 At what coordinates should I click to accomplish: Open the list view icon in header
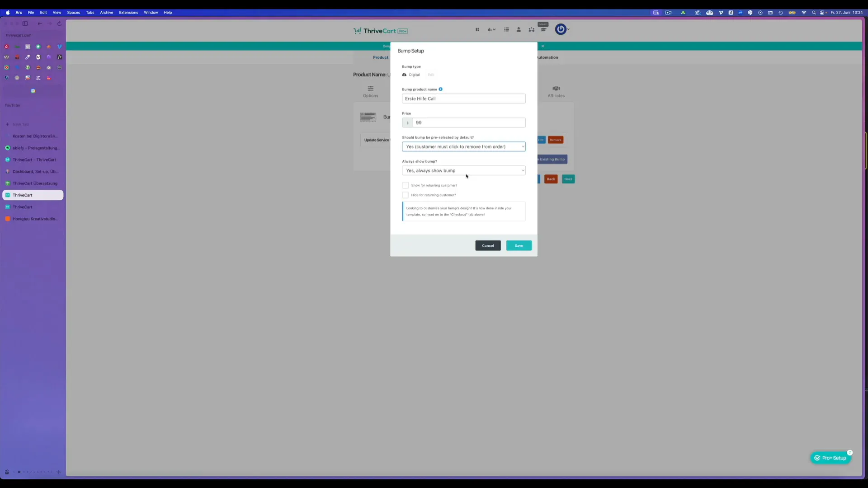pos(506,30)
